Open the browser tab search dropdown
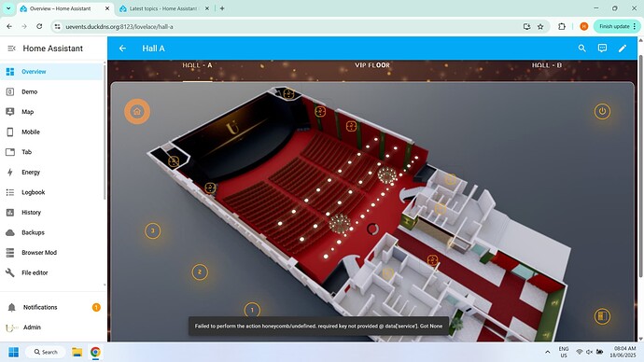This screenshot has width=644, height=362. click(8, 8)
